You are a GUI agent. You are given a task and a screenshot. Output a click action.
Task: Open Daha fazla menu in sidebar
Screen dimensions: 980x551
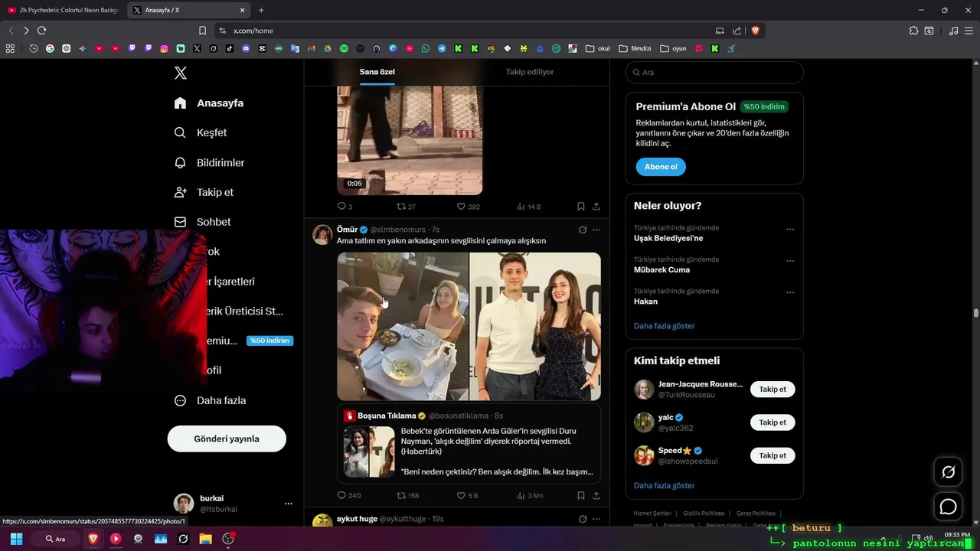pyautogui.click(x=210, y=400)
